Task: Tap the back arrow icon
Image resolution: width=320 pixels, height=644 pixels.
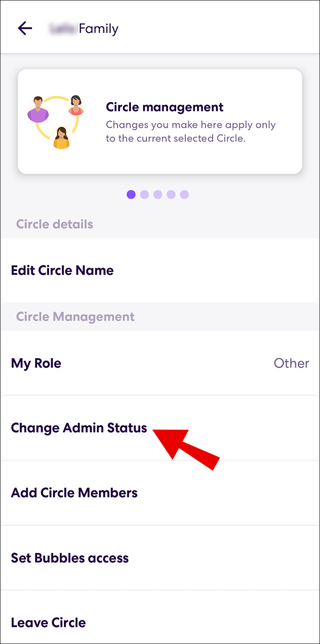Action: [25, 28]
